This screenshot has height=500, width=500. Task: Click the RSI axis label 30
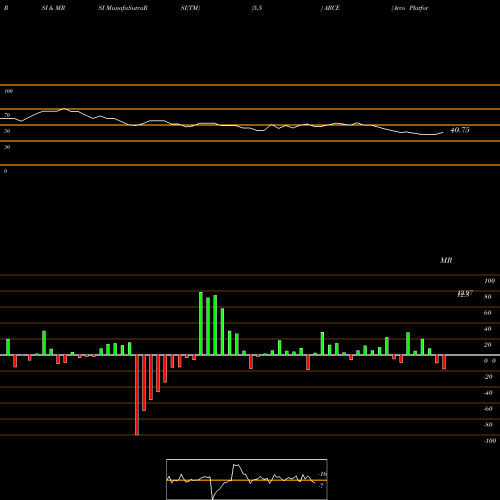coord(7,147)
